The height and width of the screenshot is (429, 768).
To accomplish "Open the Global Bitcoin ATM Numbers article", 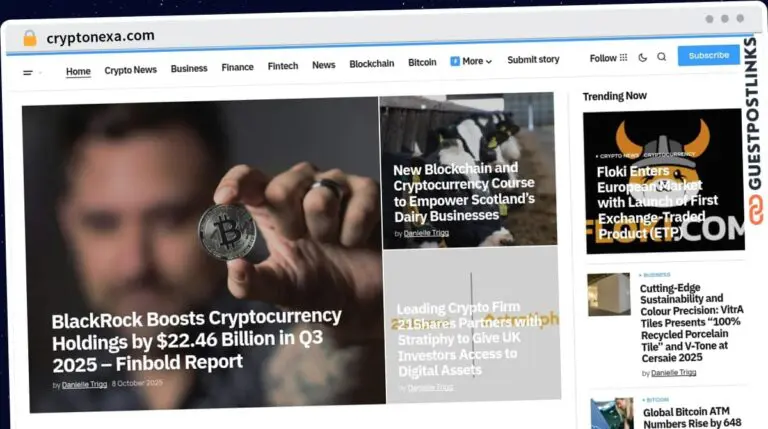I will pos(692,417).
